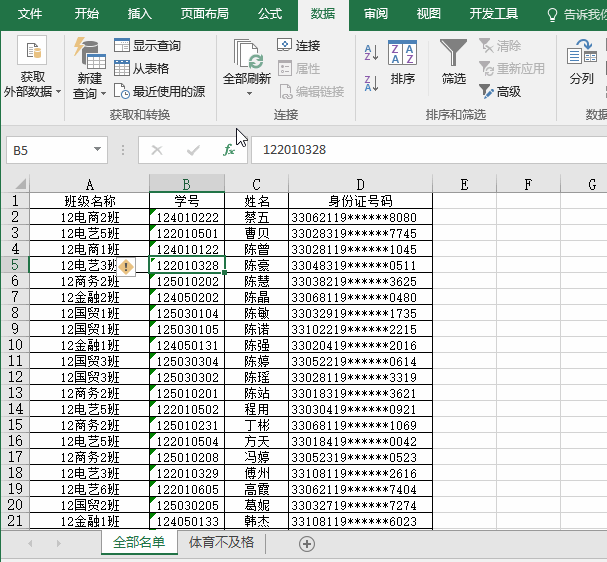
Task: Click cell 12金融2班
Action: (x=89, y=297)
